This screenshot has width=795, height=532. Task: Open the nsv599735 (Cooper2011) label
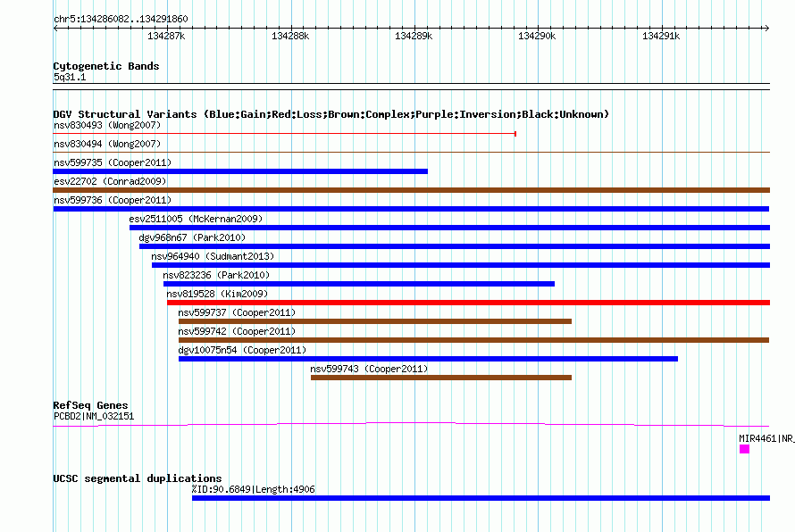point(113,162)
